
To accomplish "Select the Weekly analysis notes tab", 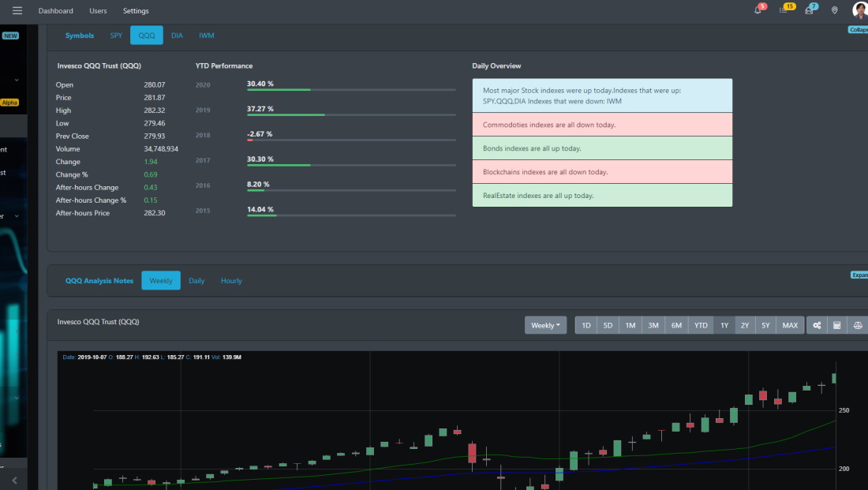I will click(160, 280).
